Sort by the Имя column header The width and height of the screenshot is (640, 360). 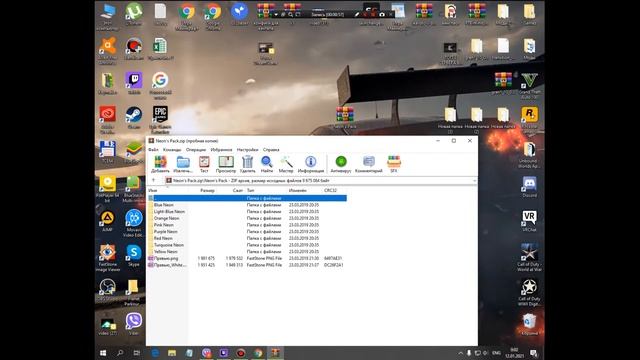point(153,191)
